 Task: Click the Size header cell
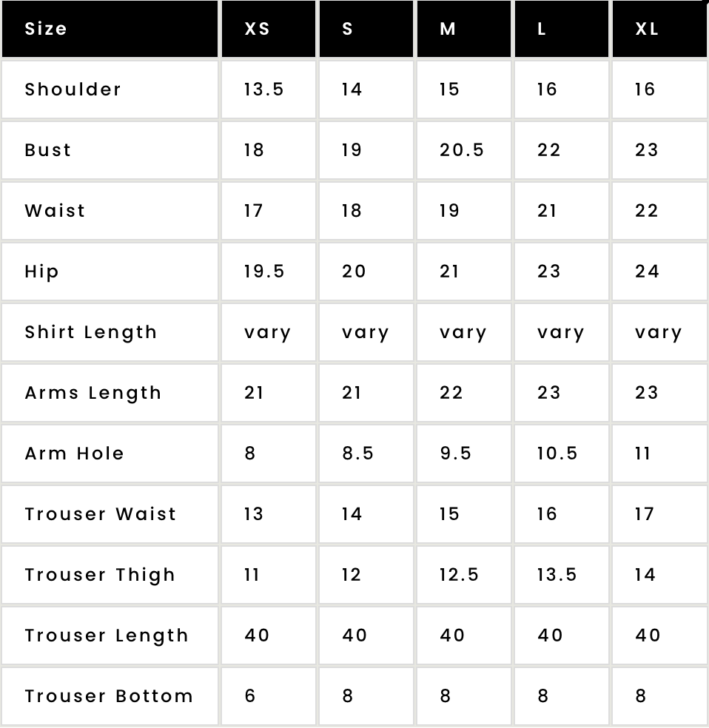click(110, 29)
